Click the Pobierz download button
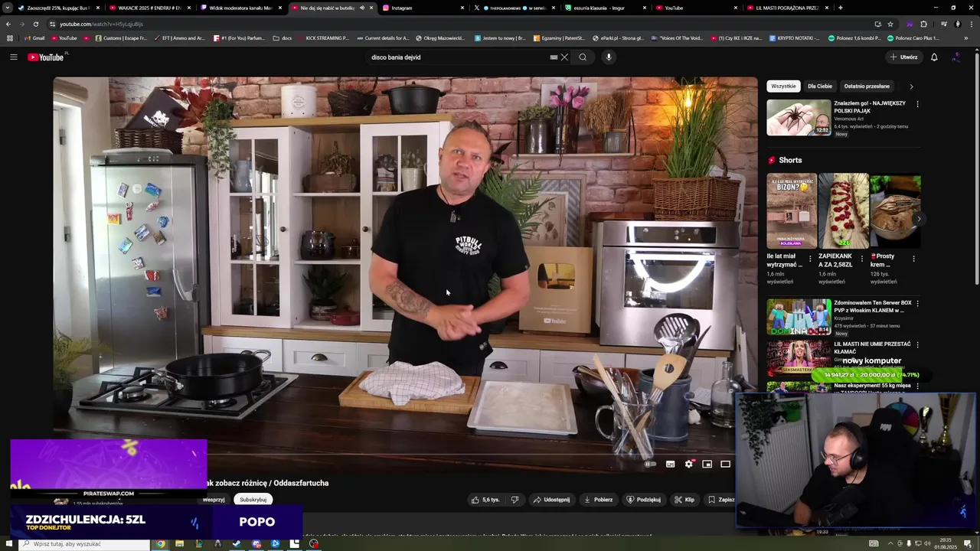The width and height of the screenshot is (980, 551). [x=598, y=500]
